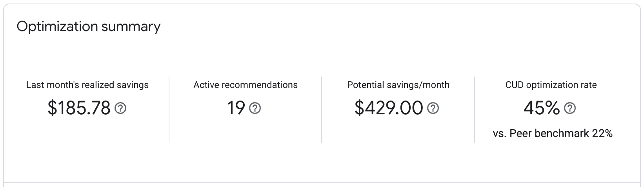This screenshot has height=187, width=644.
Task: Click the vs. Peer benchmark text
Action: 541,134
